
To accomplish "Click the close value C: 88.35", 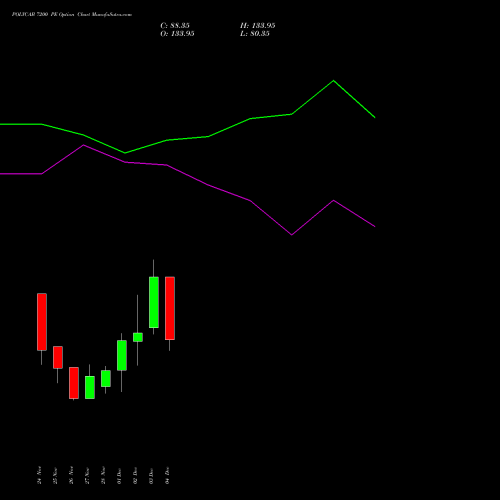I will pyautogui.click(x=175, y=26).
